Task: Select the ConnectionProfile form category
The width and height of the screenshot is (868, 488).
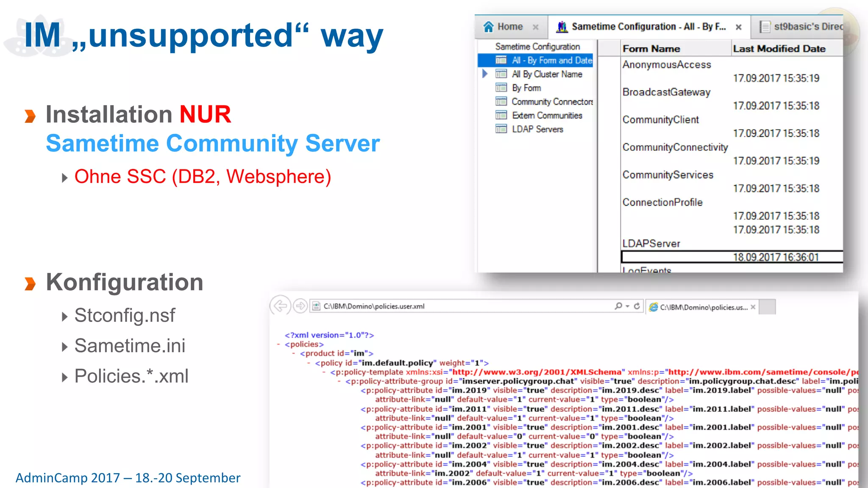Action: 662,202
